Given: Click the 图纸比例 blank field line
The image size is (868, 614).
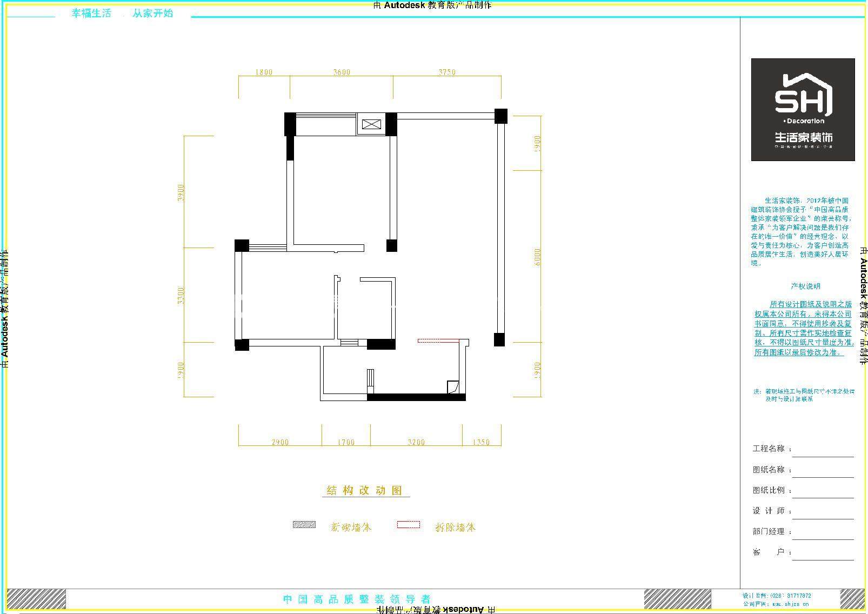Looking at the screenshot, I should 823,494.
